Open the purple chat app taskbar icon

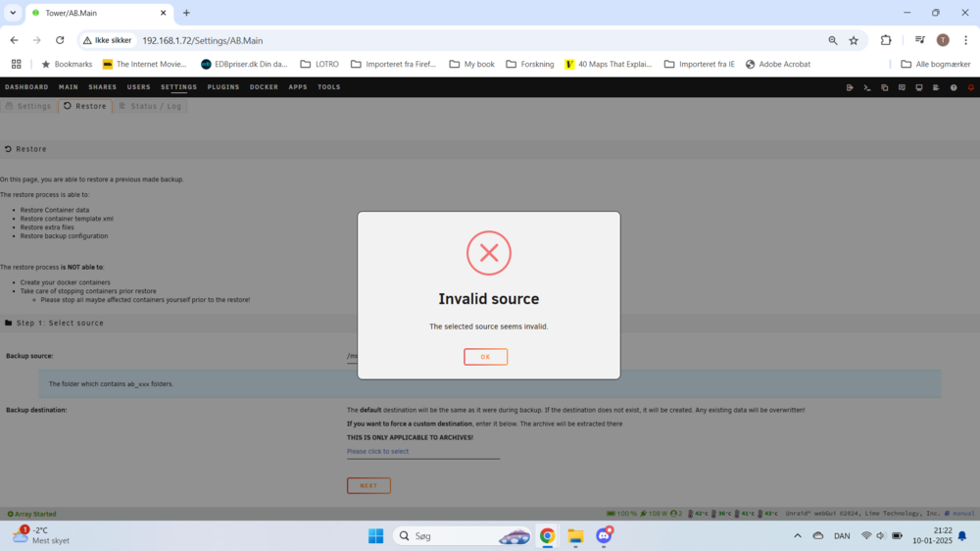click(x=604, y=536)
